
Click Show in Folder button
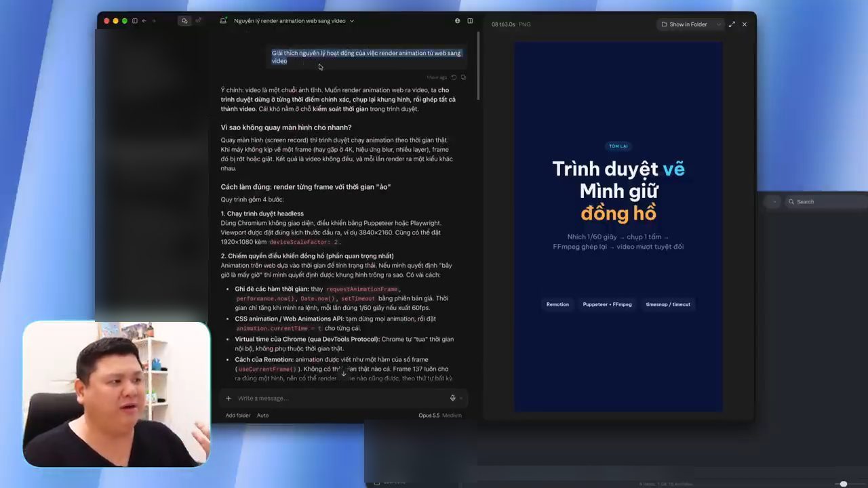(x=684, y=24)
